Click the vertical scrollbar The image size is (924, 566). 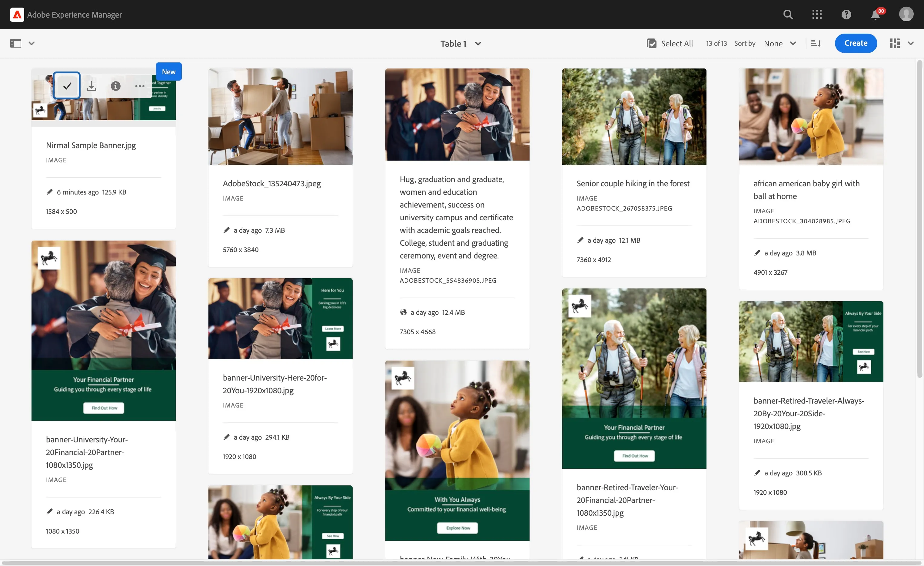coord(919,219)
